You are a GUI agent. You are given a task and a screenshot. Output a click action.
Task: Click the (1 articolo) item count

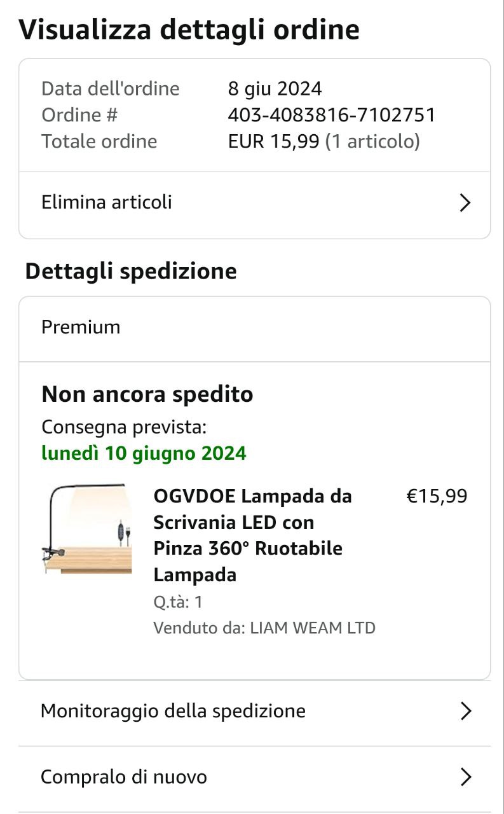click(372, 141)
